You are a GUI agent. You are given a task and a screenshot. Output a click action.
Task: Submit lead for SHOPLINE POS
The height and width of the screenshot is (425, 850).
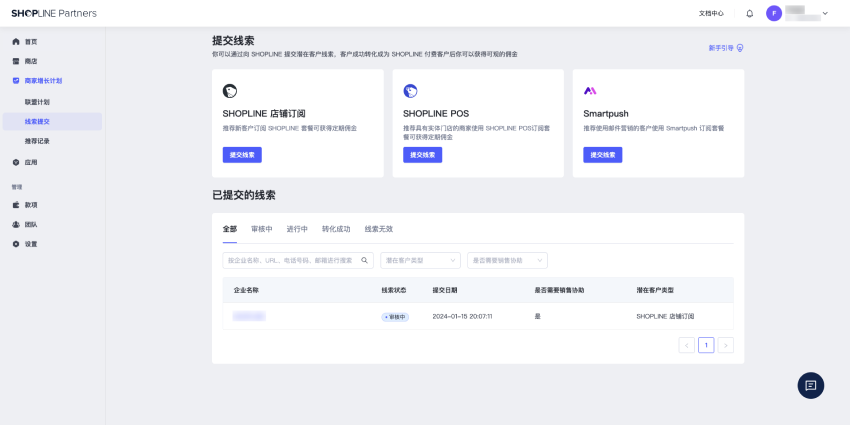click(422, 155)
